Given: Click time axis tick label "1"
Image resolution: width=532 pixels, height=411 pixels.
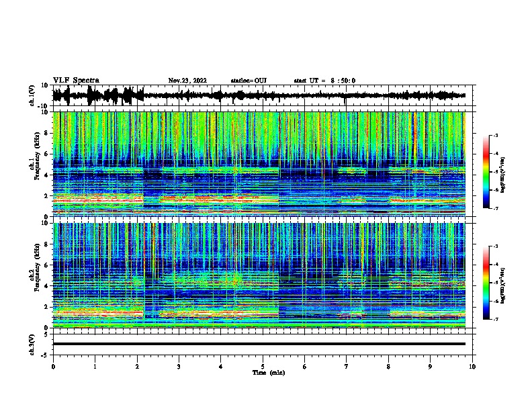Looking at the screenshot, I should click(x=95, y=367).
